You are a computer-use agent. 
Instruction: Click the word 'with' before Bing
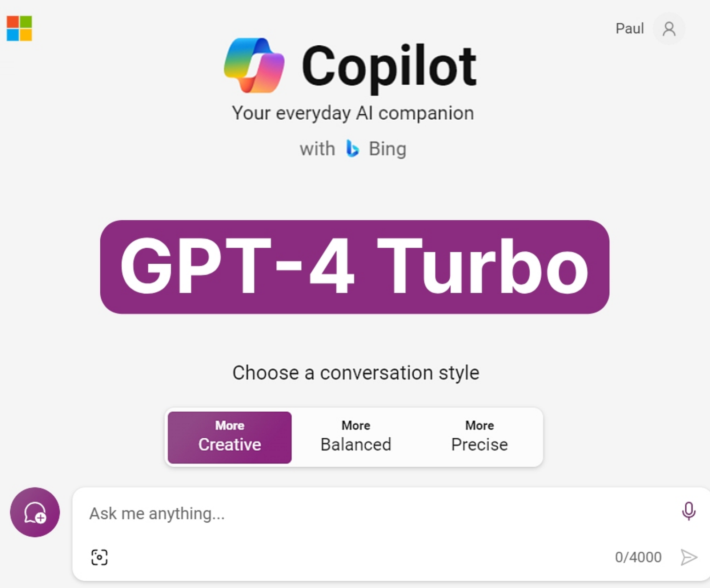(317, 149)
